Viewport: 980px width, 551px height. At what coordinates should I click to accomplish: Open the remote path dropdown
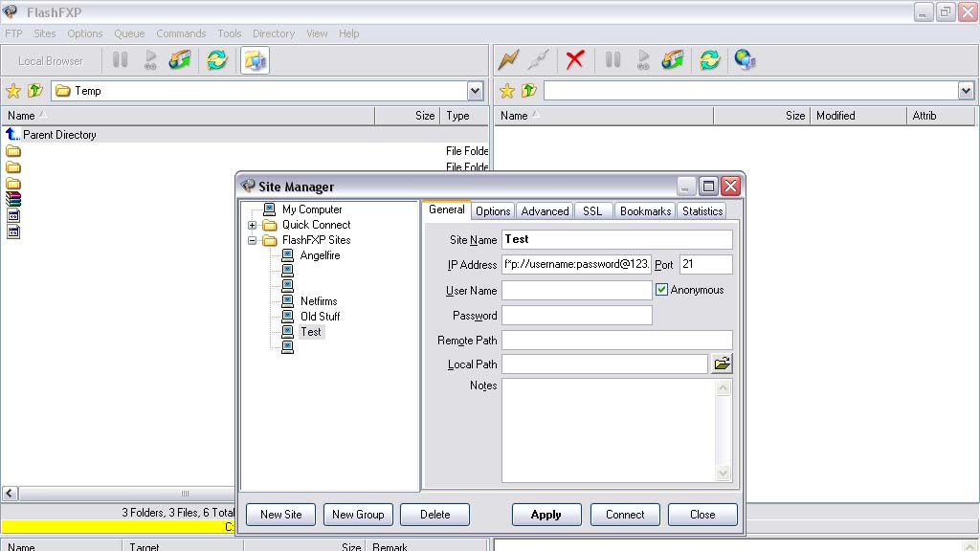tap(966, 91)
